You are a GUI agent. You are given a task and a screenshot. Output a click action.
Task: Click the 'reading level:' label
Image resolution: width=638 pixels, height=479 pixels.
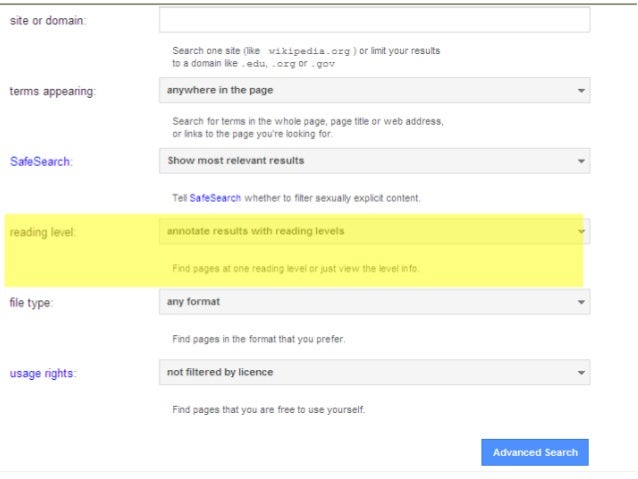pos(43,232)
